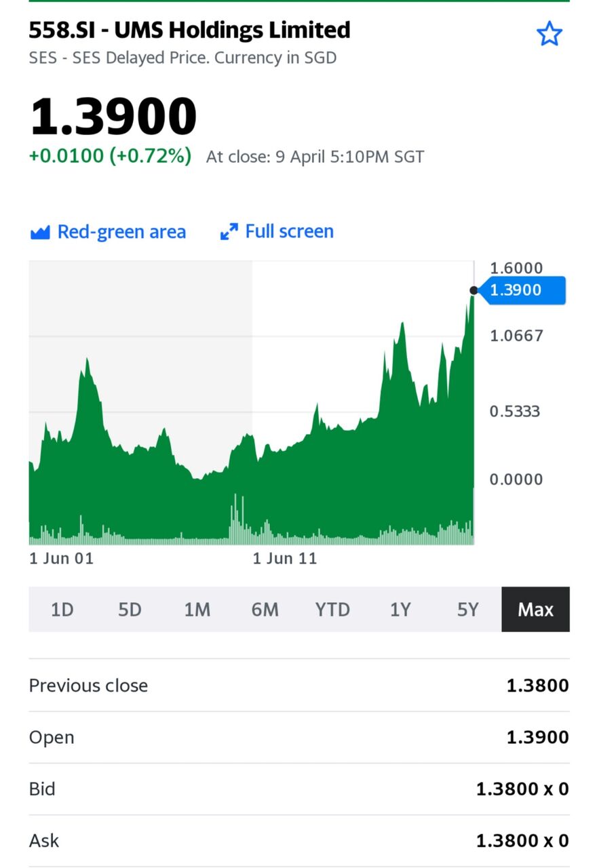Tap the expand arrows icon for full screen
597x868 pixels.
point(229,232)
